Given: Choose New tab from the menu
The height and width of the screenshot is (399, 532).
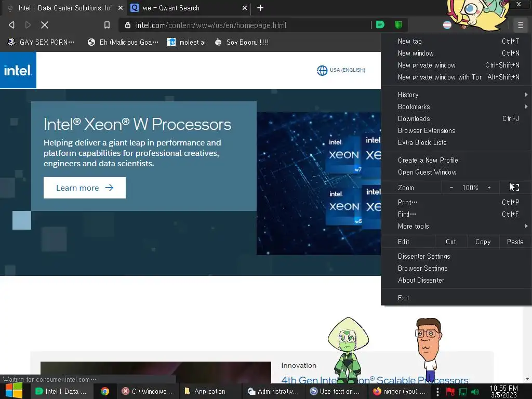Looking at the screenshot, I should tap(457, 41).
